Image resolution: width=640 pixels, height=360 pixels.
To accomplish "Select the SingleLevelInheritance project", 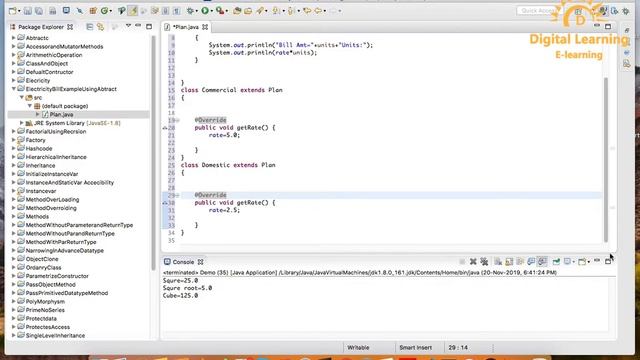I will point(55,336).
